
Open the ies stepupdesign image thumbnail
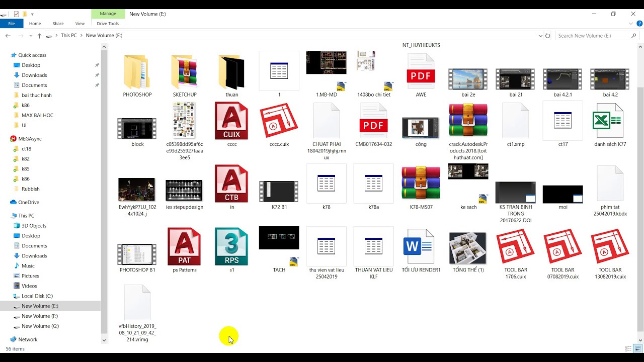[x=184, y=191]
